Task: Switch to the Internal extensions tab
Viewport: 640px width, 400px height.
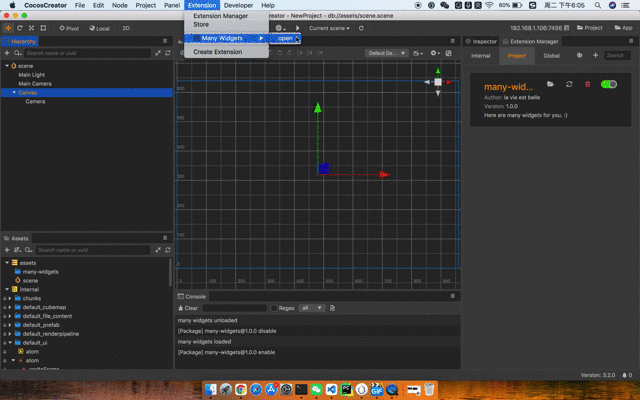Action: 480,56
